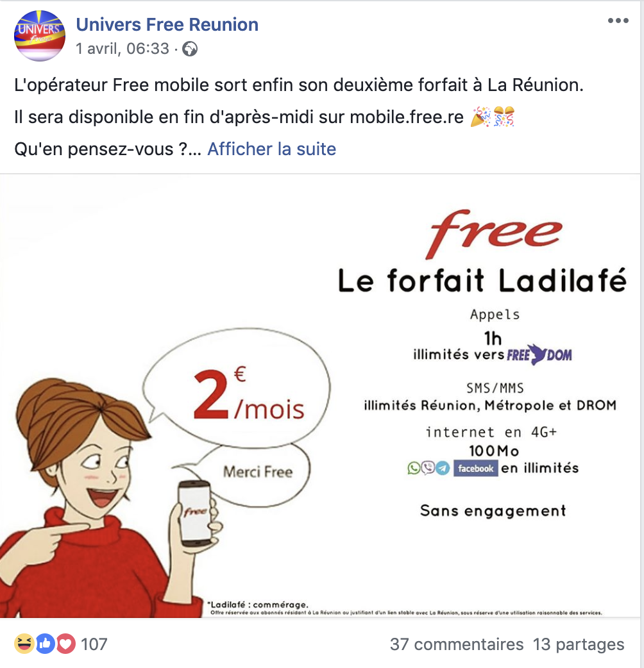
Task: Click the red free logo in the ad
Action: (x=494, y=233)
